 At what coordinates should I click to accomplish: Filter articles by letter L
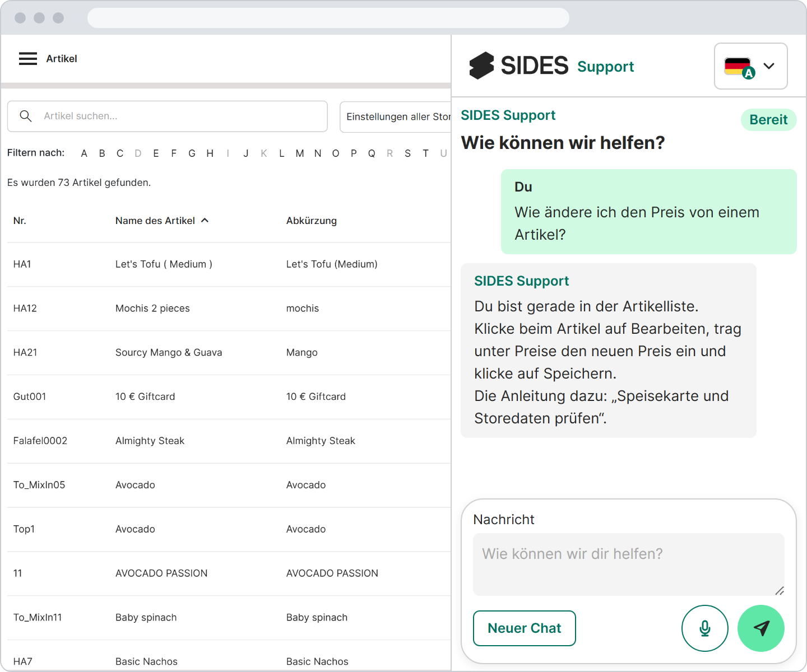[x=282, y=153]
